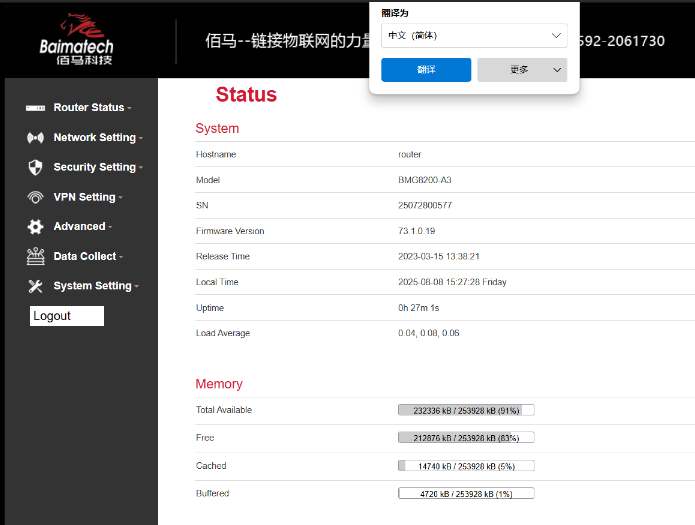Click the wrench icon beside System Setting
Screen dimensions: 695x525
[x=35, y=286]
